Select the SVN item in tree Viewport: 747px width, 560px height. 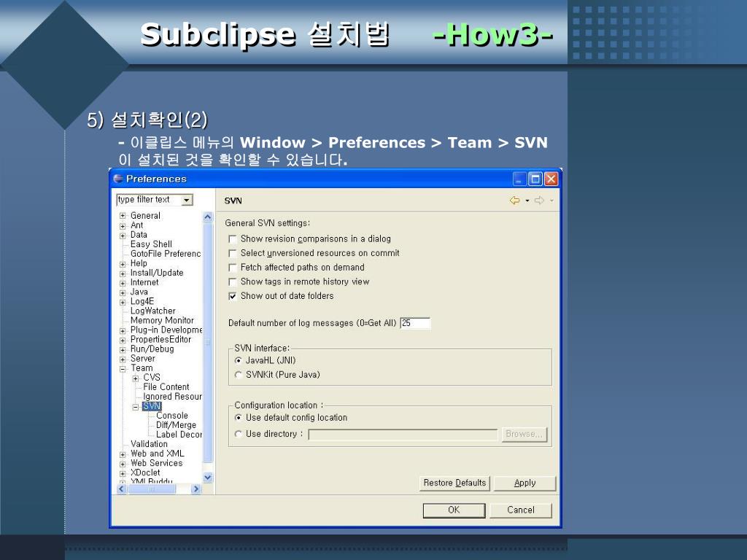coord(152,406)
